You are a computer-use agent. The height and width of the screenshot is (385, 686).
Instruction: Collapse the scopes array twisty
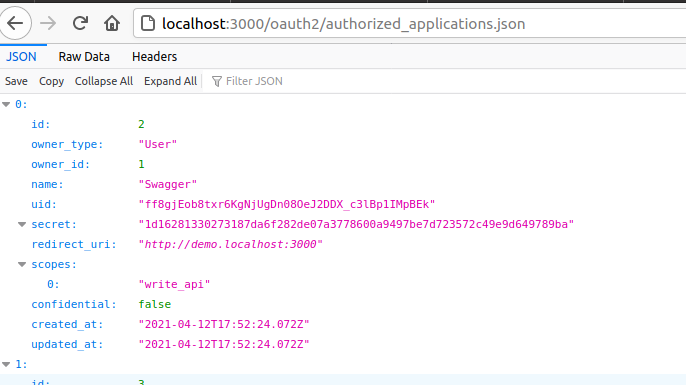[x=22, y=264]
